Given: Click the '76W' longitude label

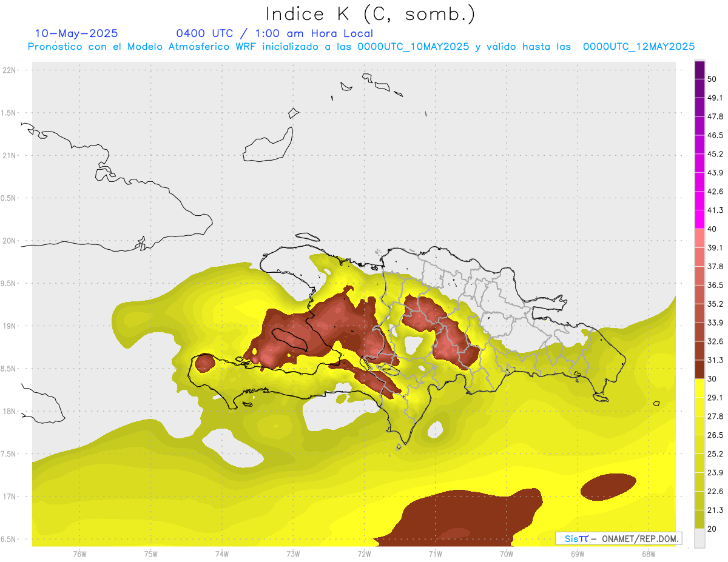Looking at the screenshot, I should tap(79, 554).
